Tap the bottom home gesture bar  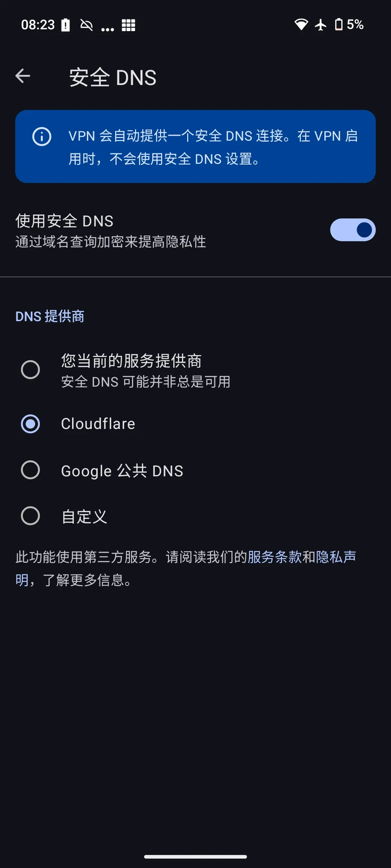(x=195, y=856)
